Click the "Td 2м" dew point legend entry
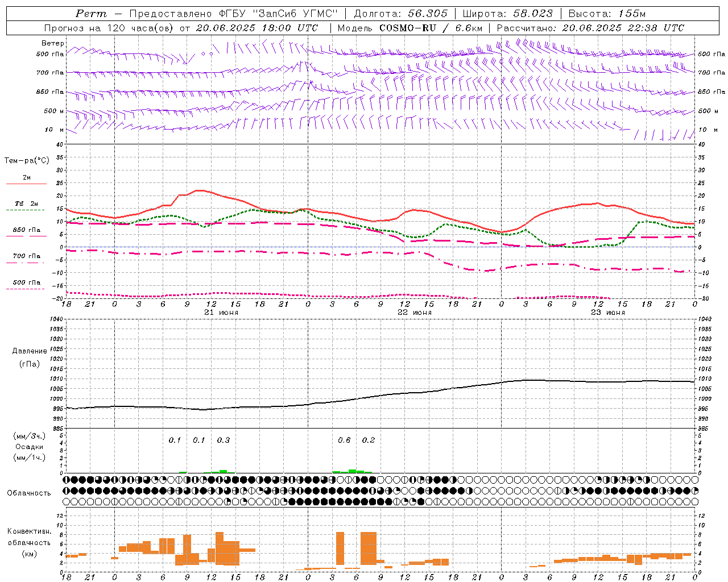The width and height of the screenshot is (728, 582). (x=26, y=203)
